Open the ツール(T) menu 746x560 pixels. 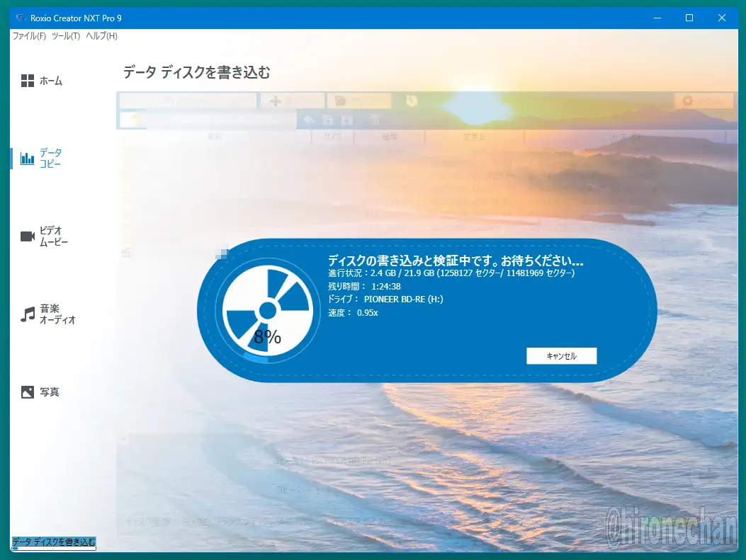click(x=66, y=36)
